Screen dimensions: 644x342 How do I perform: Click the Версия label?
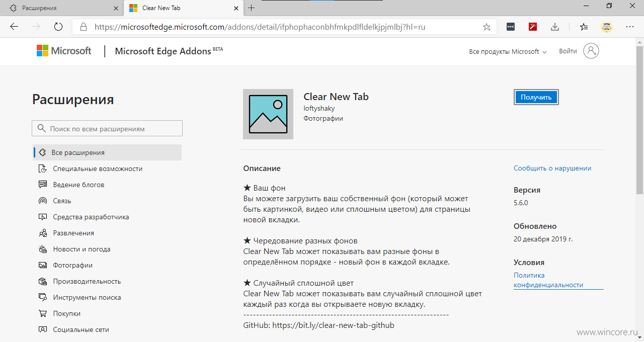527,190
